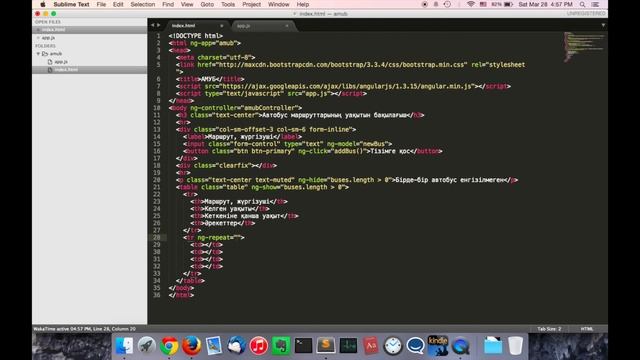Viewport: 640px width, 360px height.
Task: Launch Launchpad rocket icon in dock
Action: tap(147, 346)
